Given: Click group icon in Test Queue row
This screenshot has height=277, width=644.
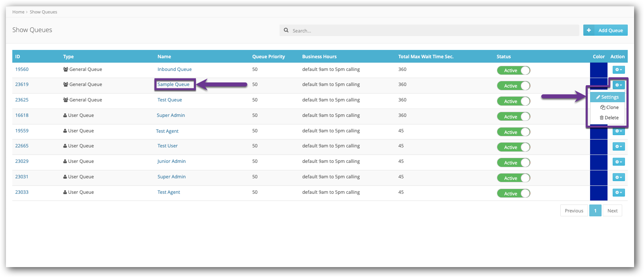Looking at the screenshot, I should click(x=65, y=100).
